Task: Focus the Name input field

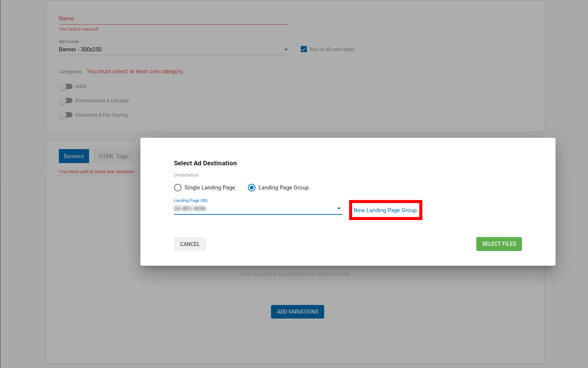Action: click(x=174, y=18)
